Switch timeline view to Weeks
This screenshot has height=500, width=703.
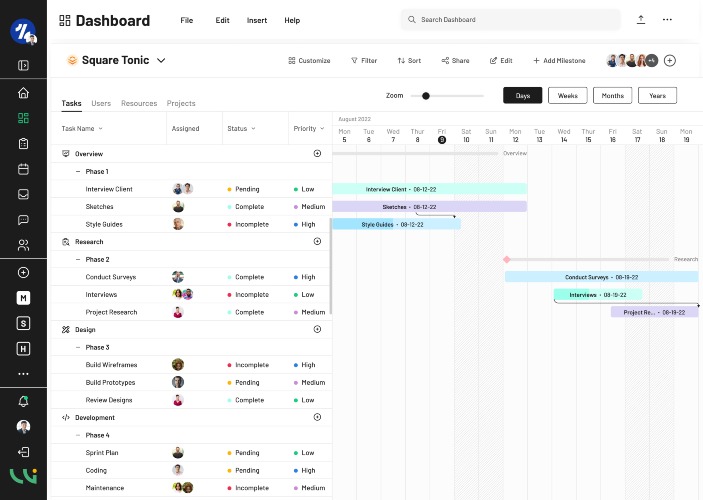click(568, 96)
